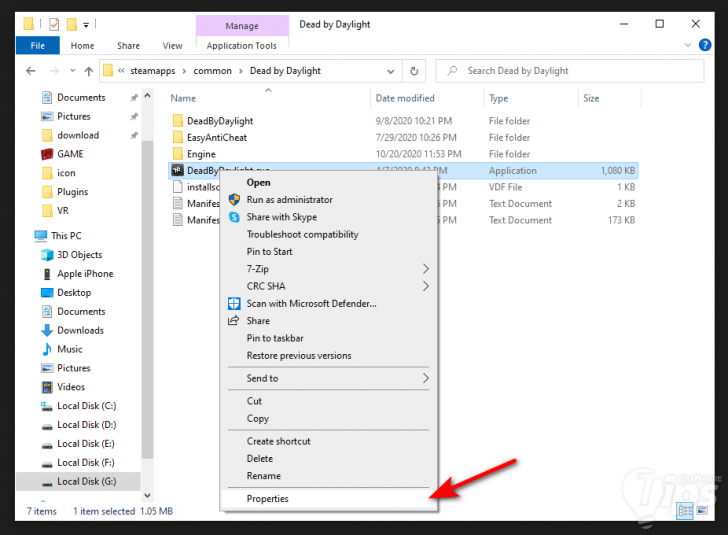728x535 pixels.
Task: Click Share entry with share icon
Action: [329, 321]
